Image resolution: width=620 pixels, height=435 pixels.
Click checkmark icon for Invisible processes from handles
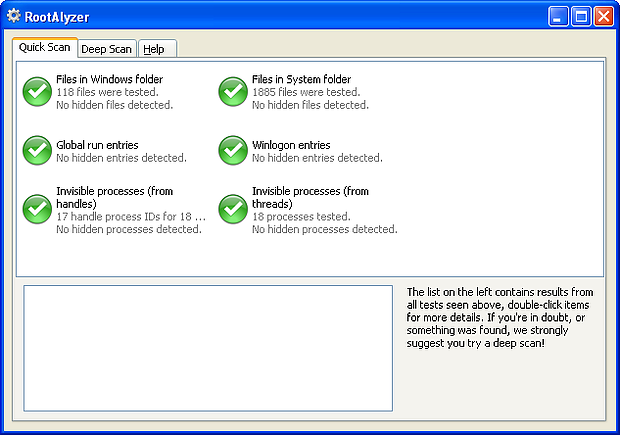point(37,209)
